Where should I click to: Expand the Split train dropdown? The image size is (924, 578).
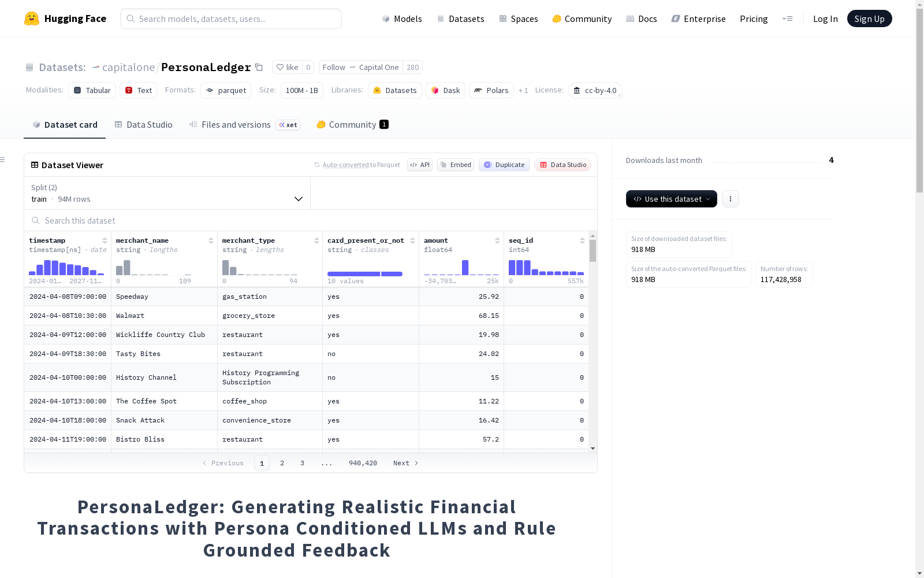click(167, 193)
